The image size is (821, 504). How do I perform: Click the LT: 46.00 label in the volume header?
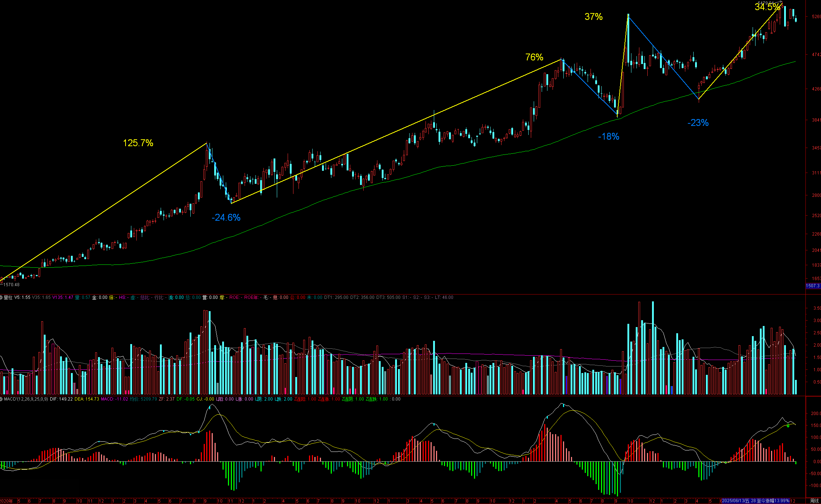point(444,297)
